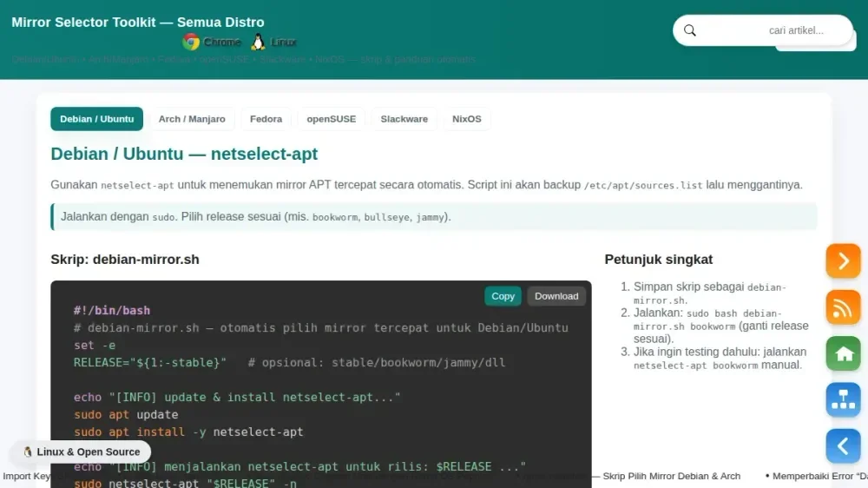Click the 'Jika ingin testing dahulu' step
This screenshot has height=488, width=868.
coord(720,359)
